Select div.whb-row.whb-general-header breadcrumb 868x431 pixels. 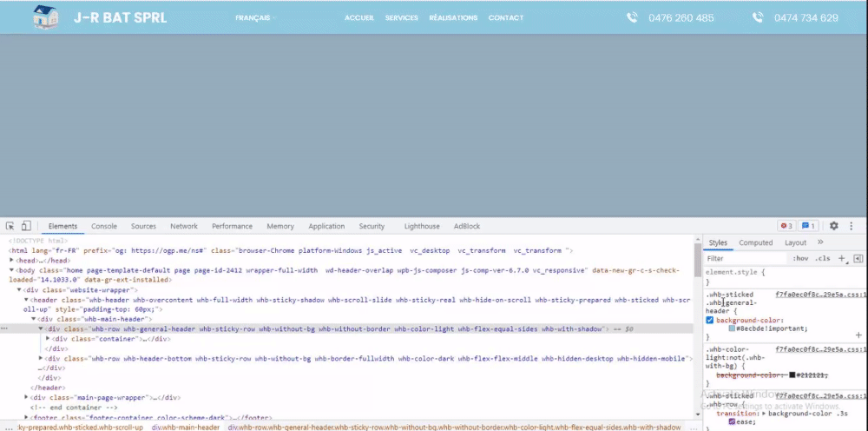(454, 428)
